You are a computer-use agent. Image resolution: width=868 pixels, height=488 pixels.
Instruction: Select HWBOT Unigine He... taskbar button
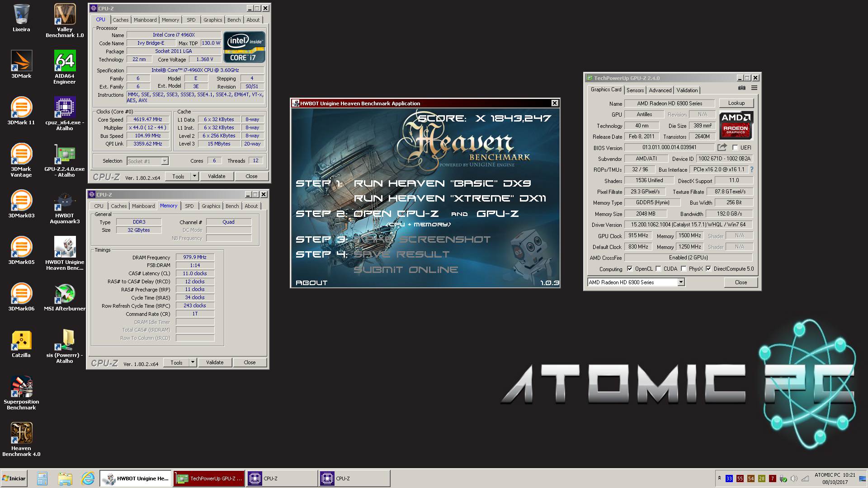[136, 479]
